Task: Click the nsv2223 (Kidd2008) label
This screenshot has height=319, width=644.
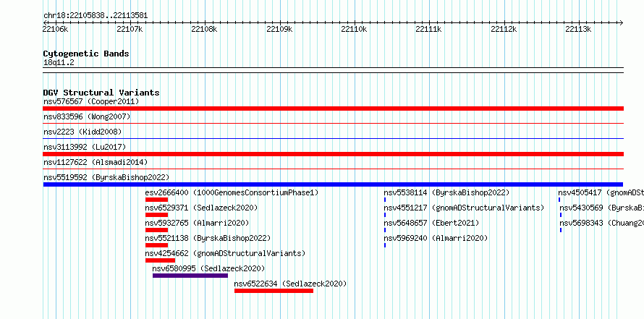Action: (82, 132)
